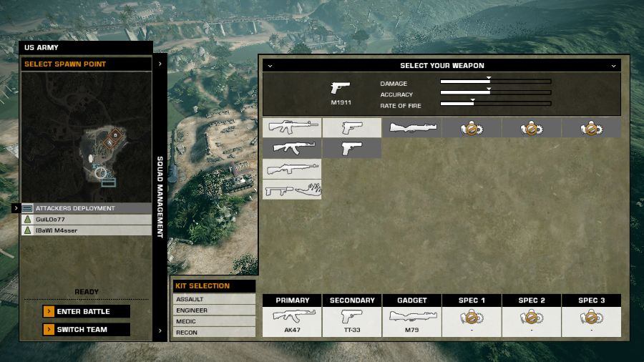
Task: Click SELECT SPAWN POINT header
Action: [x=87, y=64]
